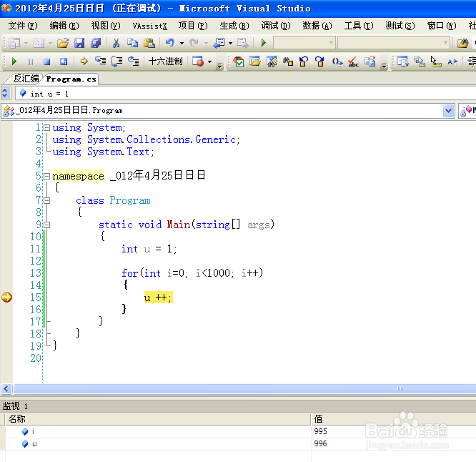Continue debugging with the play button

(14, 62)
